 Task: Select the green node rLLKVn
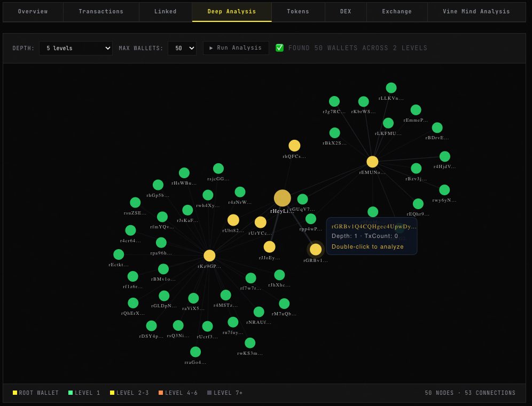coord(391,88)
